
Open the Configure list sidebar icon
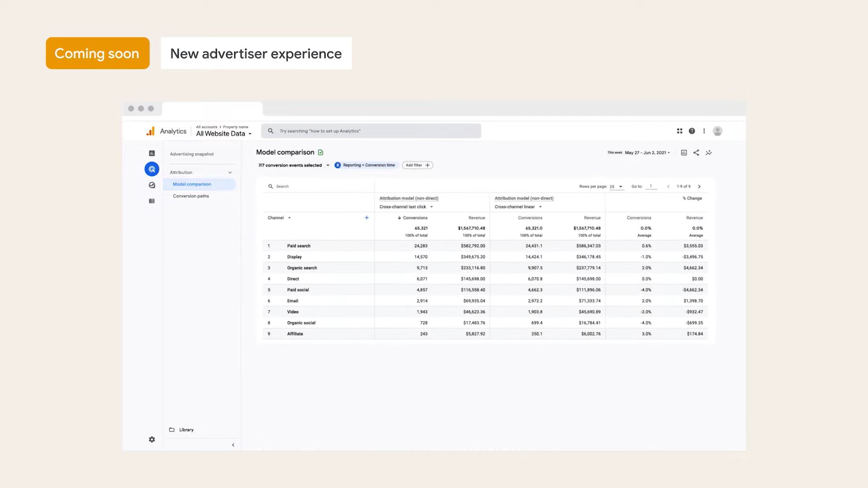click(x=152, y=201)
